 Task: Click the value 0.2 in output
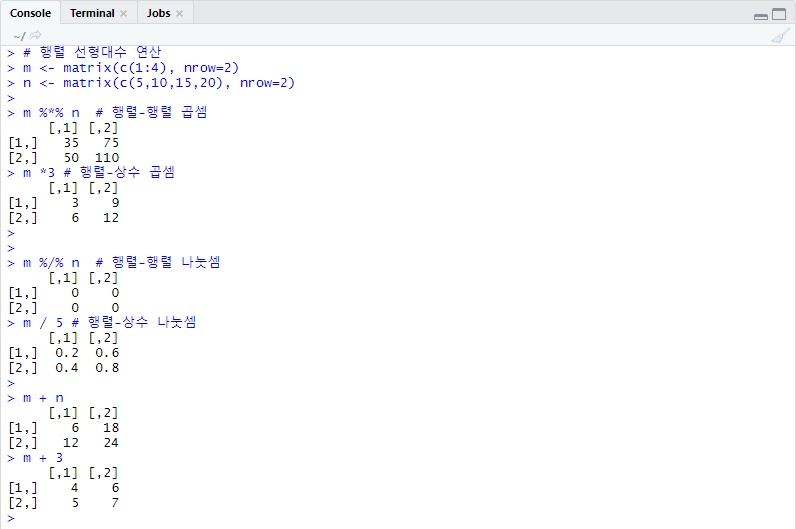pos(67,353)
